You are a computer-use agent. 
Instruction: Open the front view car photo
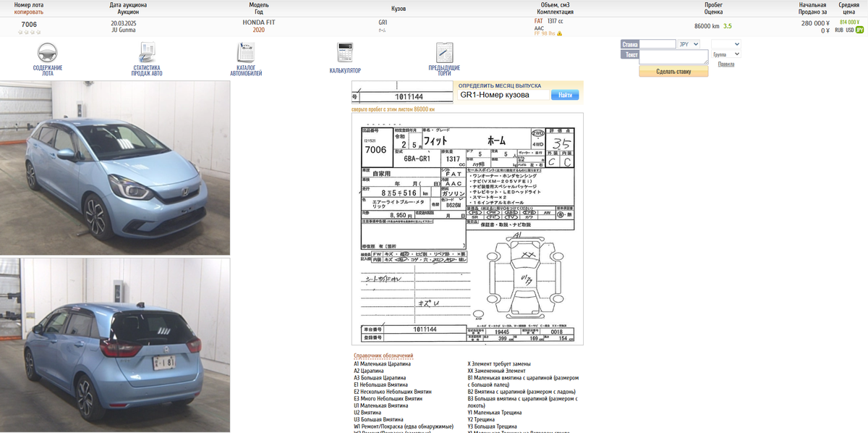(115, 168)
